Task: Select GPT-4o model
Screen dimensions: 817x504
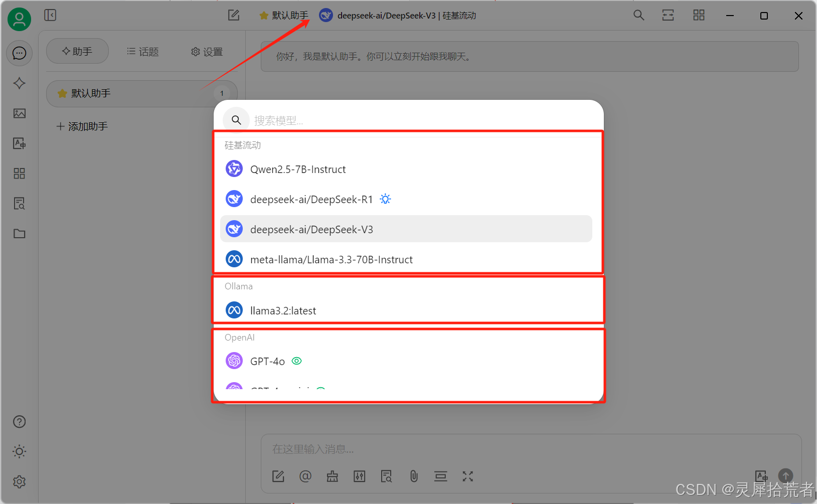Action: tap(406, 361)
